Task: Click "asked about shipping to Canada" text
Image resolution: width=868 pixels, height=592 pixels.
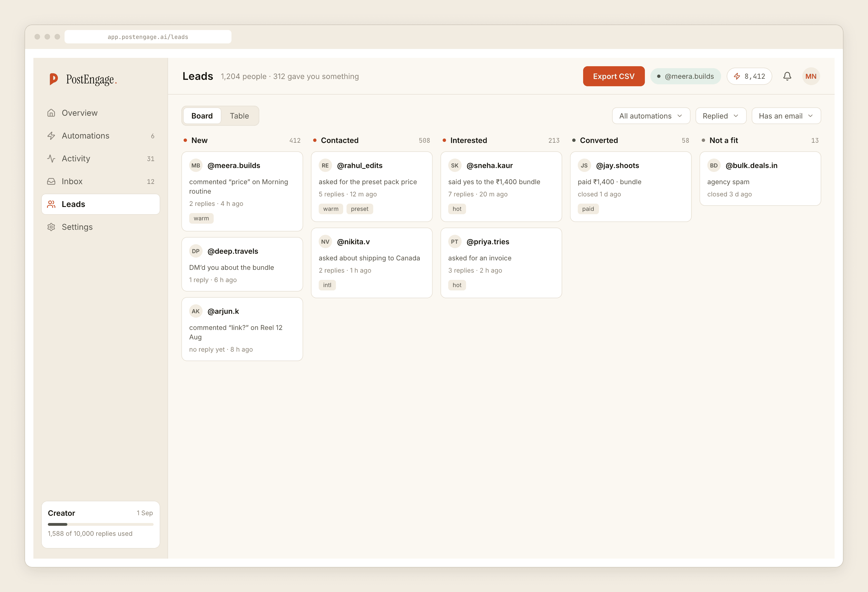Action: coord(369,258)
